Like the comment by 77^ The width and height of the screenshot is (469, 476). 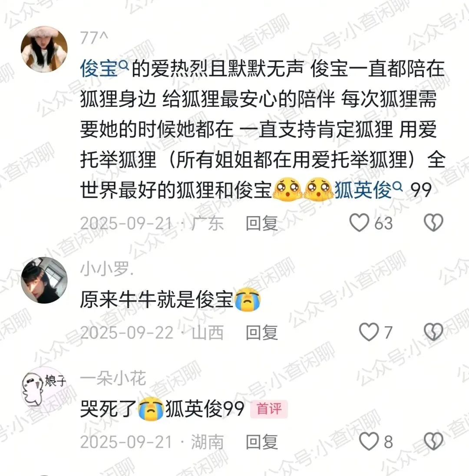tap(359, 223)
